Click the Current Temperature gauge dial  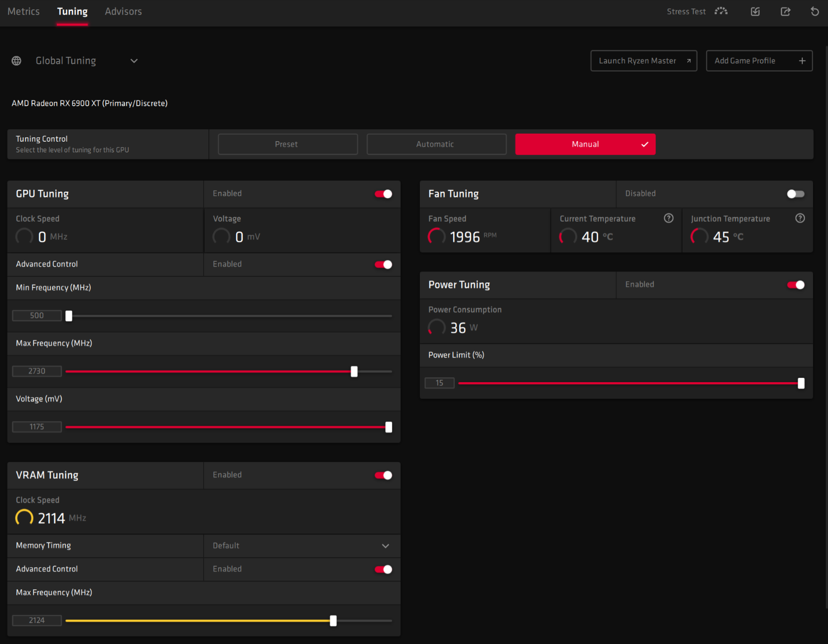(568, 237)
